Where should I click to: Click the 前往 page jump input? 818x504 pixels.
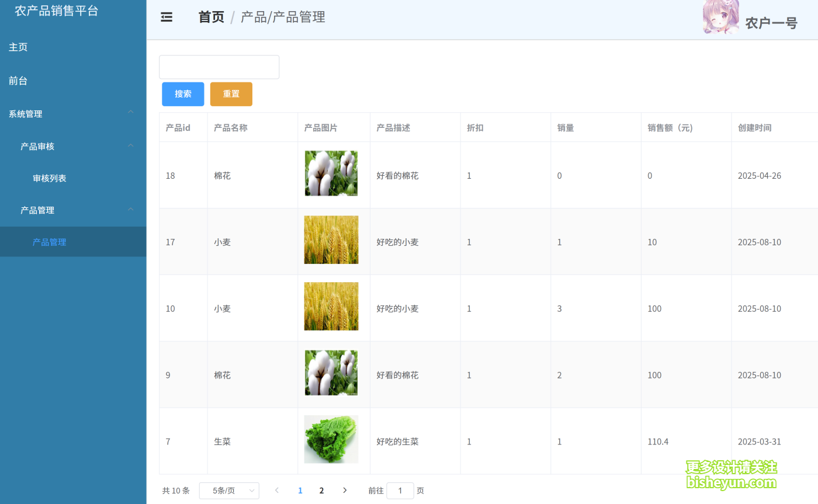click(400, 491)
